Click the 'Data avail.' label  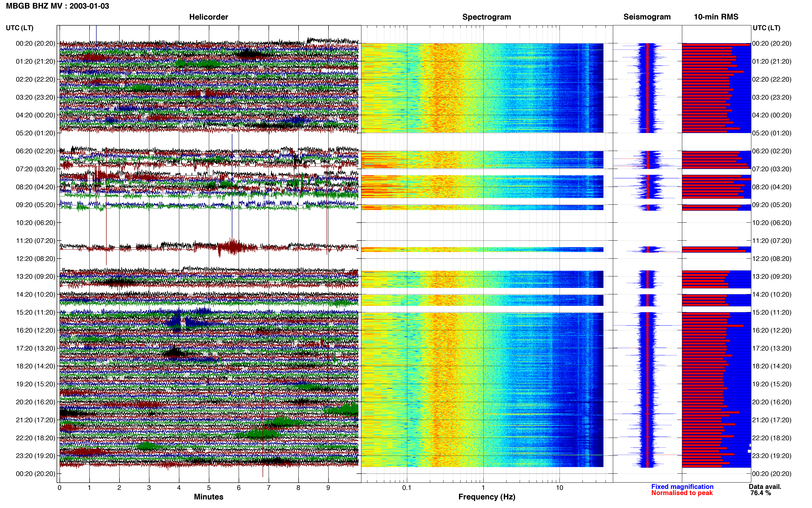point(765,487)
